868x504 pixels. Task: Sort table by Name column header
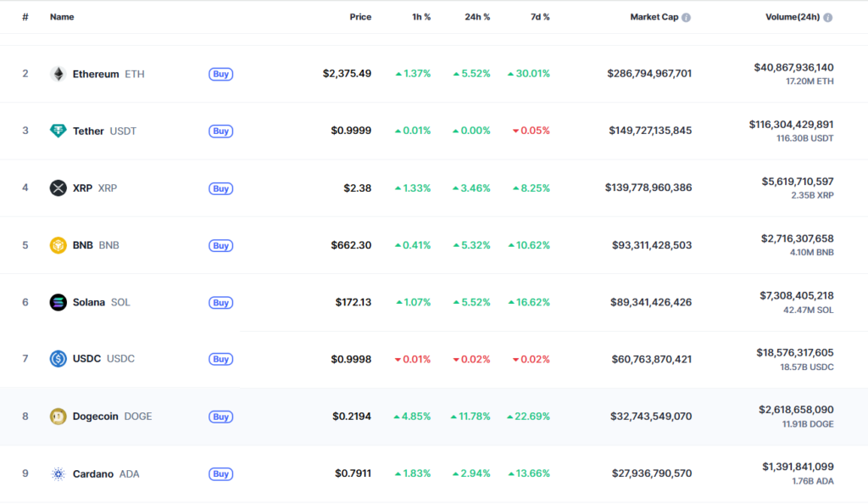(x=62, y=17)
